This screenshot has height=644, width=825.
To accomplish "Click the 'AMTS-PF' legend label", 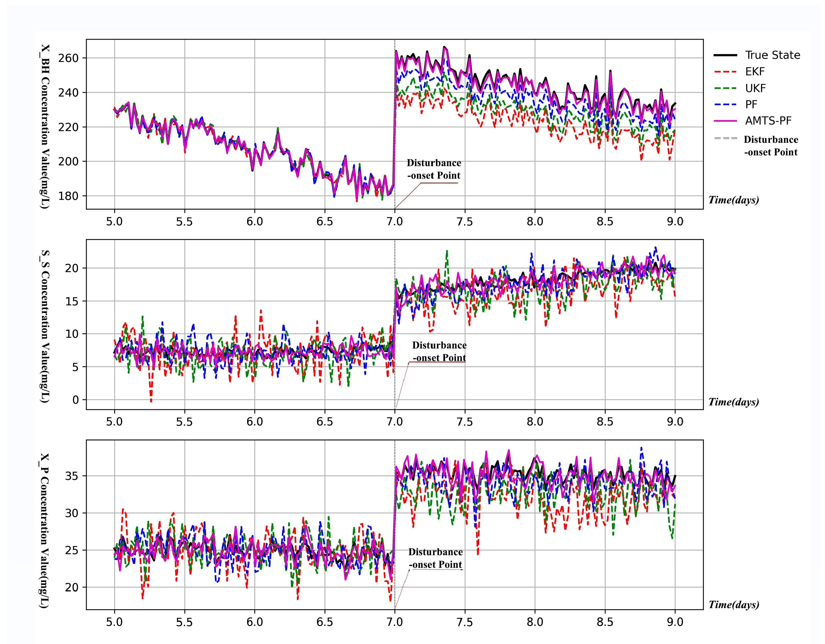I will (768, 121).
